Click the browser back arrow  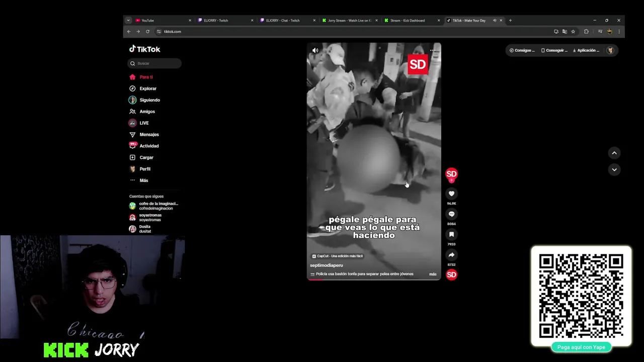pyautogui.click(x=129, y=31)
